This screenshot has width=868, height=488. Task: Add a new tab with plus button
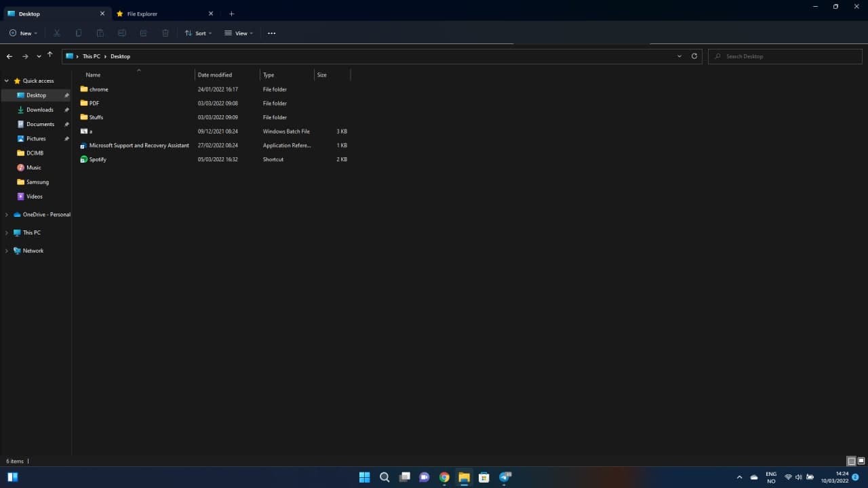tap(231, 14)
